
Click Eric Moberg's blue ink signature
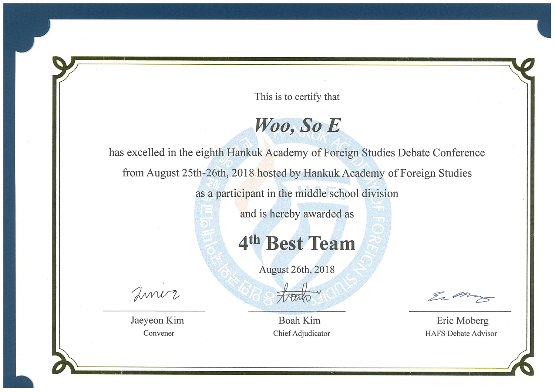(x=461, y=297)
